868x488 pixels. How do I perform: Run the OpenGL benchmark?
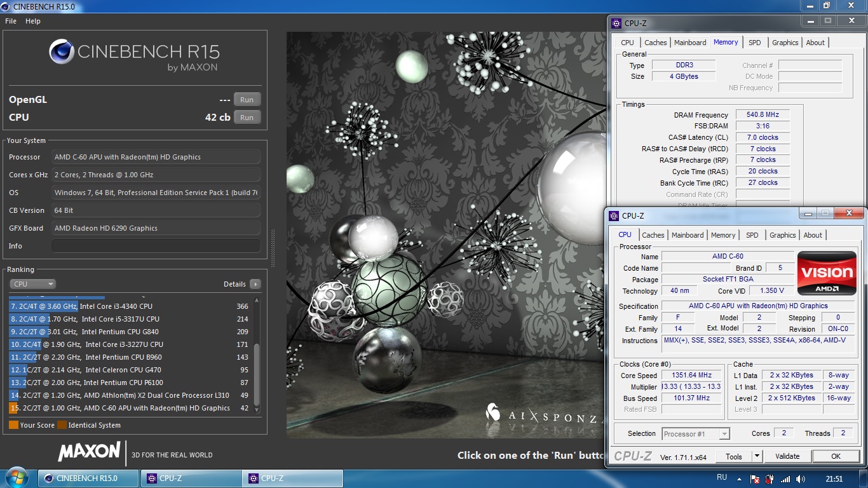tap(247, 100)
